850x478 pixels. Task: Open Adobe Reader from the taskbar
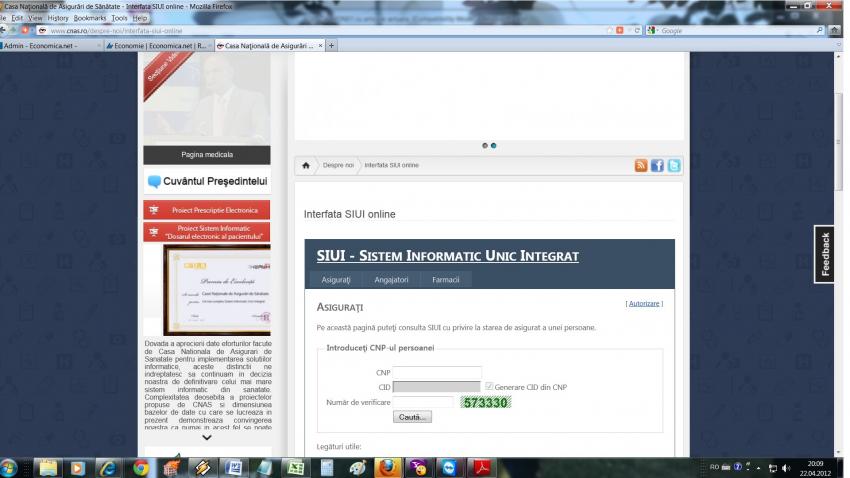tap(481, 468)
